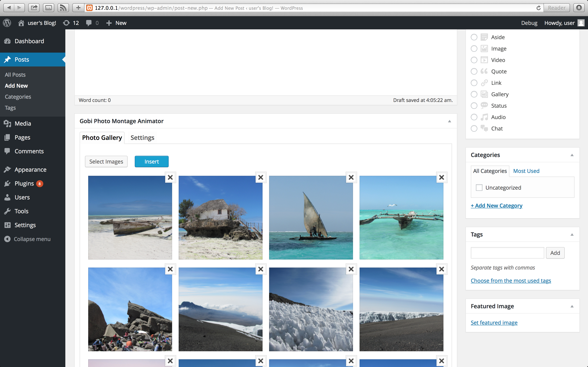Image resolution: width=588 pixels, height=367 pixels.
Task: Collapse the Categories panel using its arrow
Action: point(572,155)
